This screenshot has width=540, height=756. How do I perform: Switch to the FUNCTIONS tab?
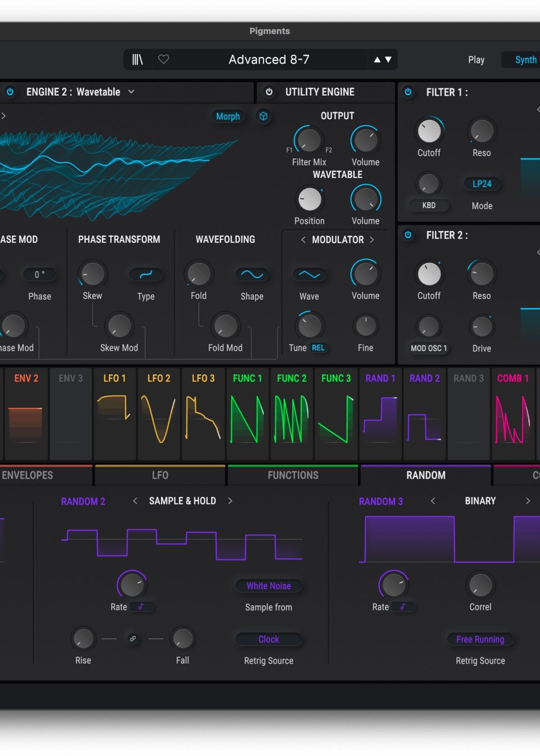(293, 475)
